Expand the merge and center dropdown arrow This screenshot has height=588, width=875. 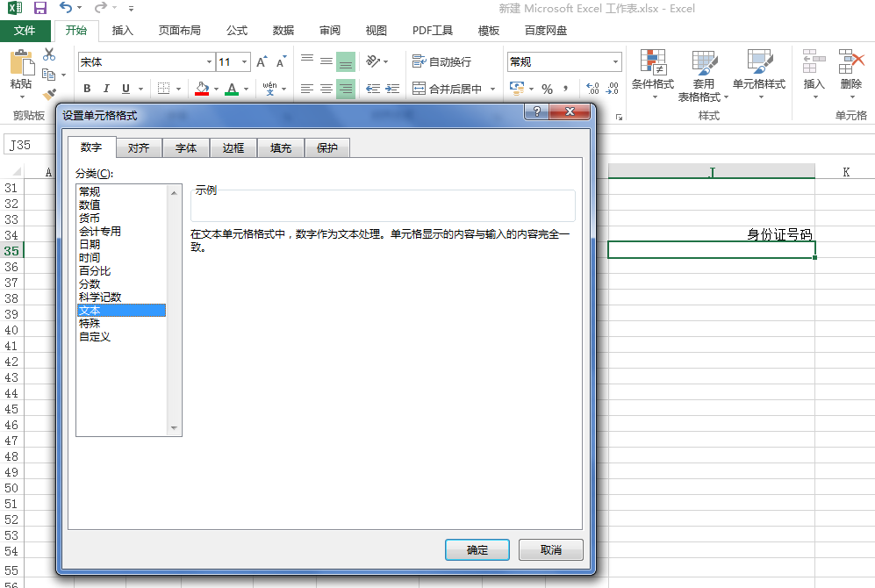[x=492, y=90]
